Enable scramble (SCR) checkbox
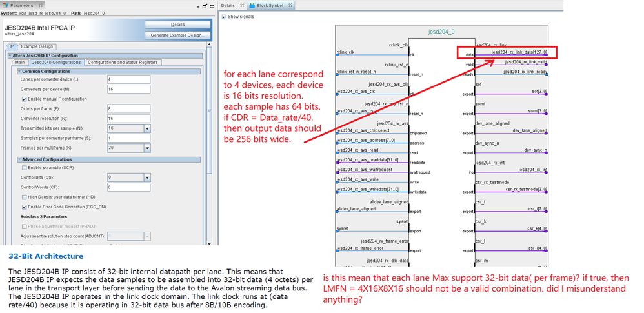Image resolution: width=644 pixels, height=313 pixels. (x=25, y=168)
